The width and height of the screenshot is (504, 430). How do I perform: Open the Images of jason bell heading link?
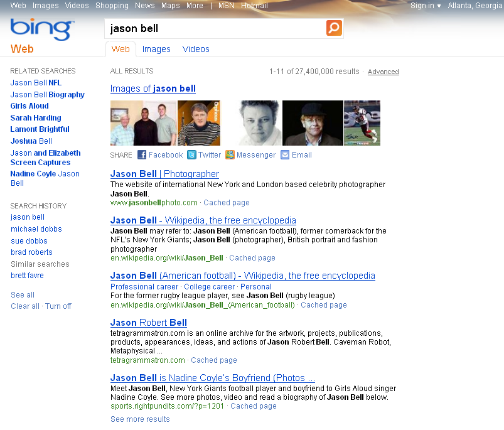(153, 89)
